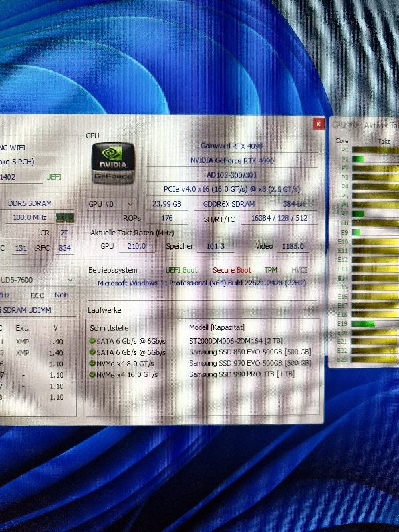Select the Samsung SSD 970 EVO 500GB row
The width and height of the screenshot is (399, 532).
click(203, 363)
